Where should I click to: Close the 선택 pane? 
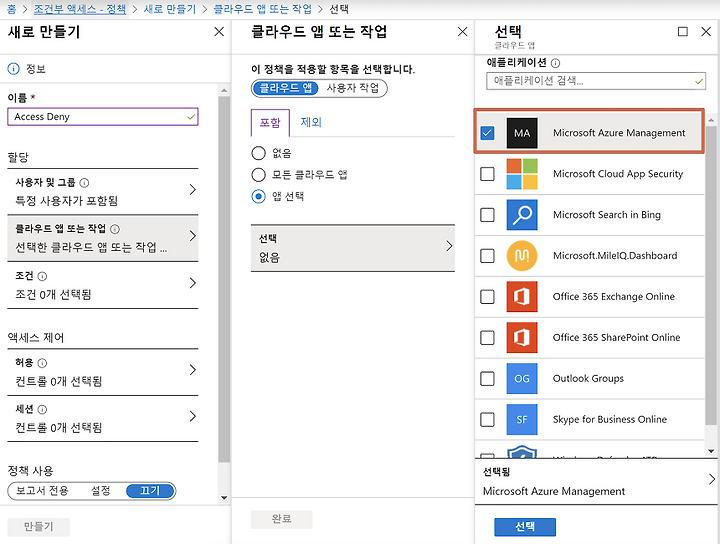click(706, 31)
